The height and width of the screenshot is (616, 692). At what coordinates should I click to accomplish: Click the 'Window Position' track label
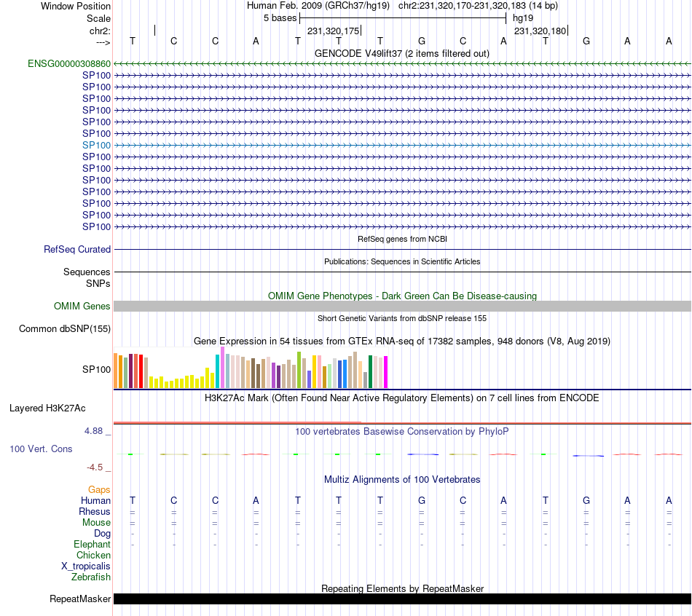[x=76, y=6]
